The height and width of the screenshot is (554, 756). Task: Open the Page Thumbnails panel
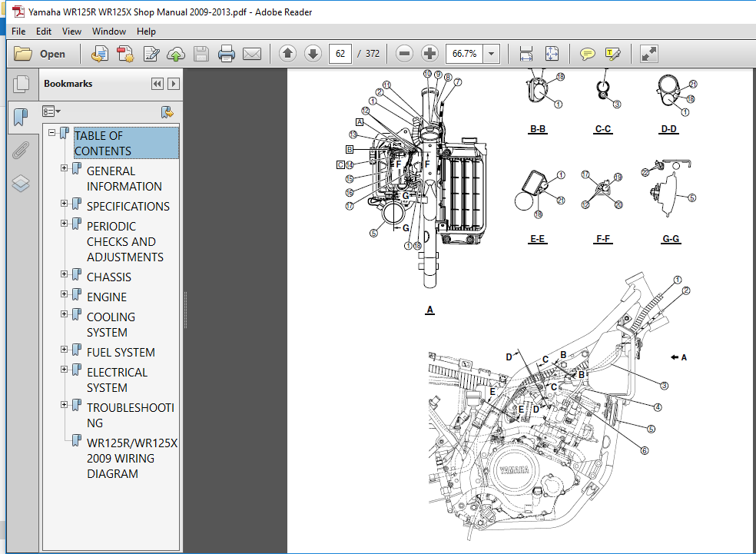point(21,85)
